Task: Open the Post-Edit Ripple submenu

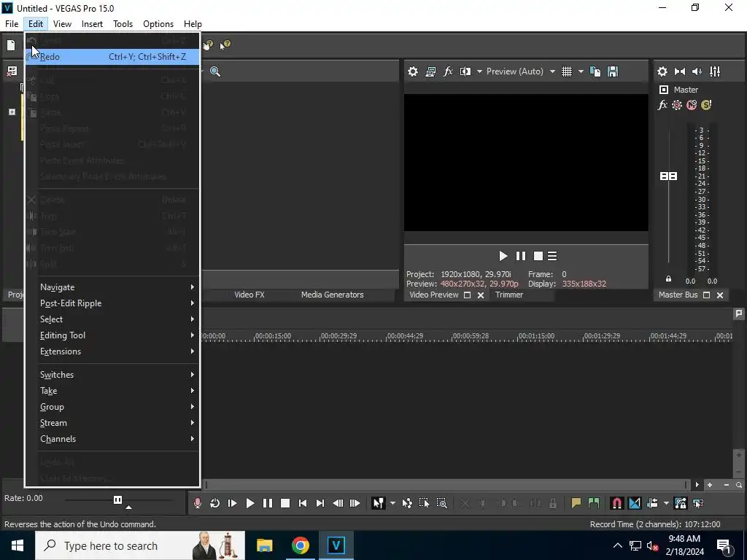Action: [x=112, y=303]
